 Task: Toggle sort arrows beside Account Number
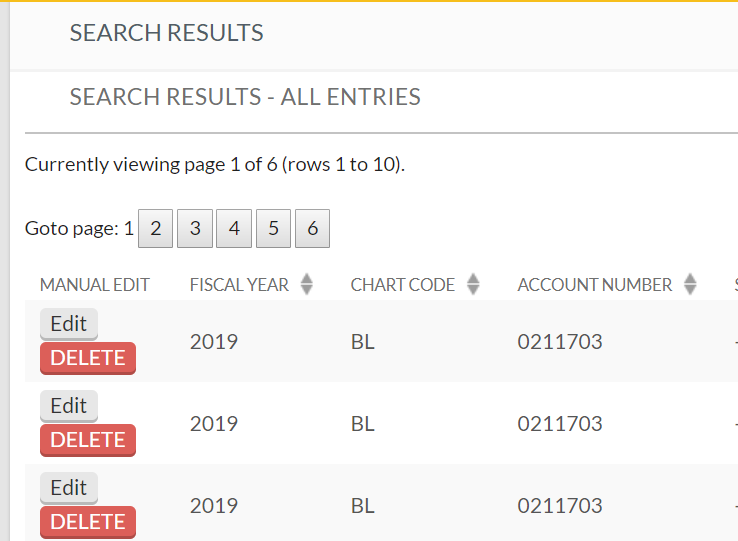(690, 285)
